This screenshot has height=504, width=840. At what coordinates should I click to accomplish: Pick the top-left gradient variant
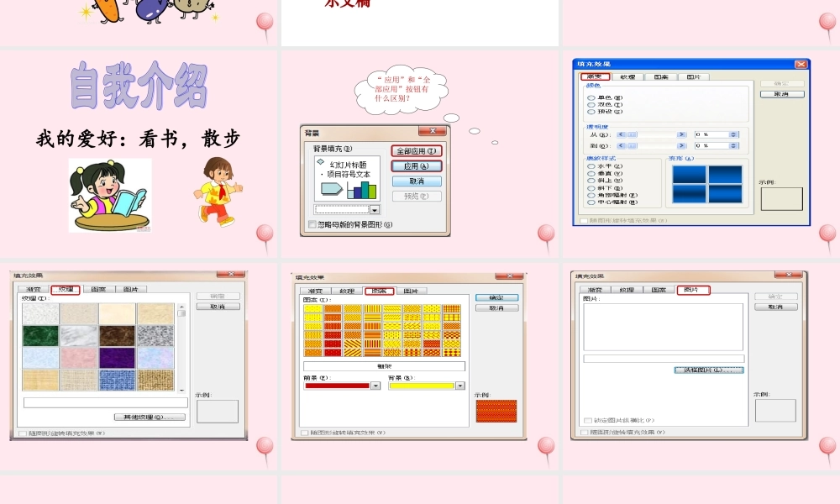point(690,175)
